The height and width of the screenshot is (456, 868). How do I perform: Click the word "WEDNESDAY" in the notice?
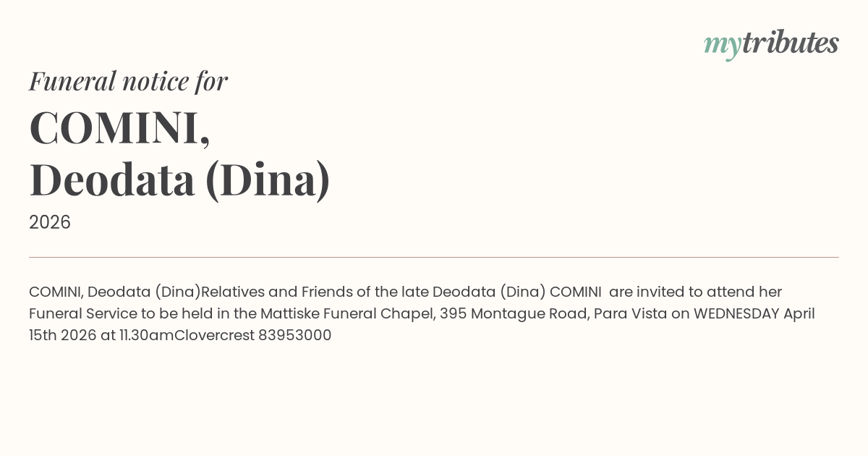[x=736, y=313]
